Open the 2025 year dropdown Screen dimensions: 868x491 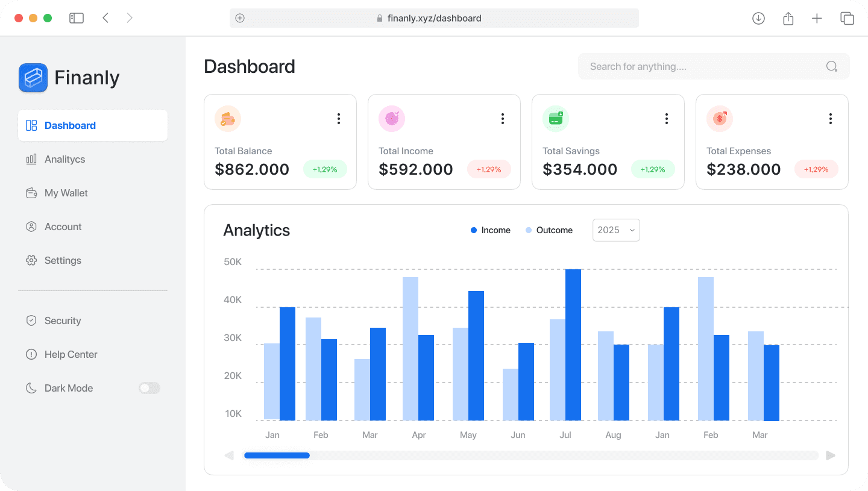coord(615,230)
